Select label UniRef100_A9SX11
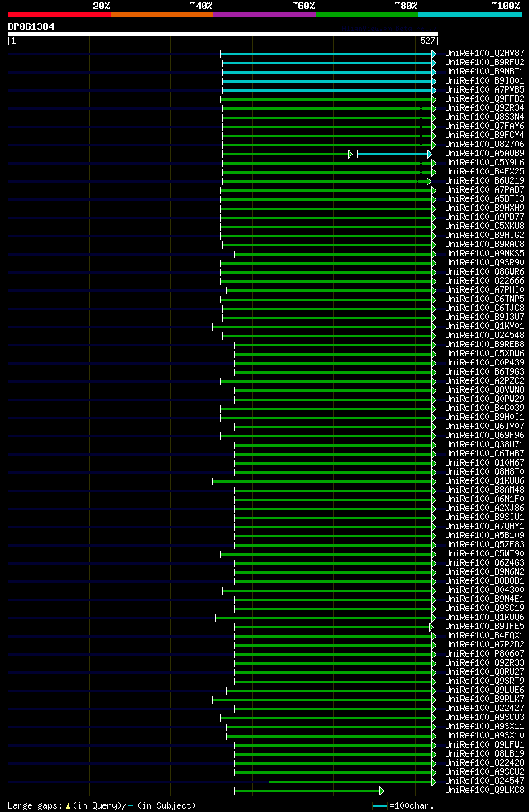529x812 pixels. pos(484,726)
